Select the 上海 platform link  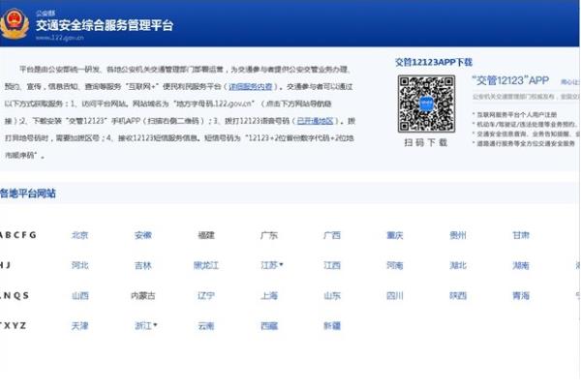pos(269,295)
